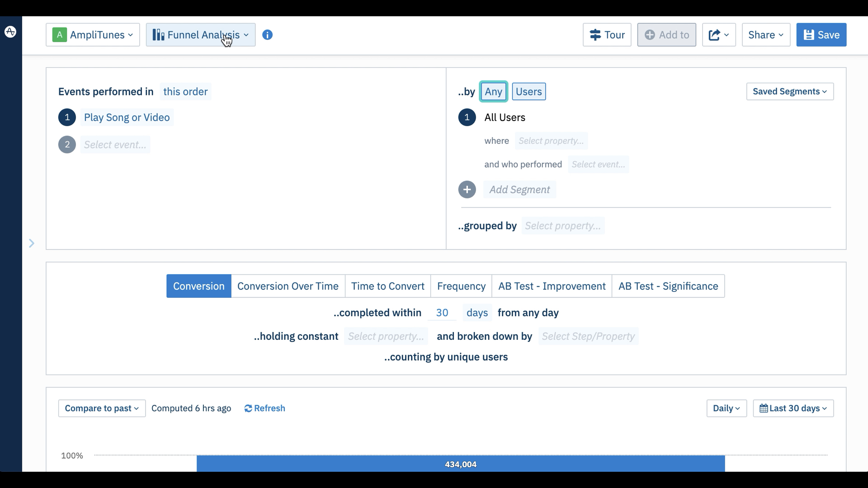This screenshot has height=488, width=868.
Task: Click the Save button with disk icon
Action: 821,35
